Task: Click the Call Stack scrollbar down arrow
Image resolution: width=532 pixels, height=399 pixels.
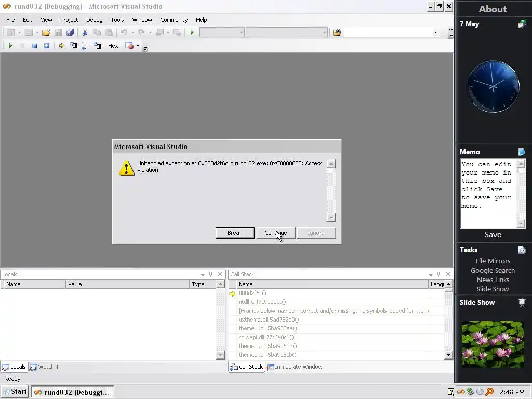Action: pyautogui.click(x=448, y=355)
